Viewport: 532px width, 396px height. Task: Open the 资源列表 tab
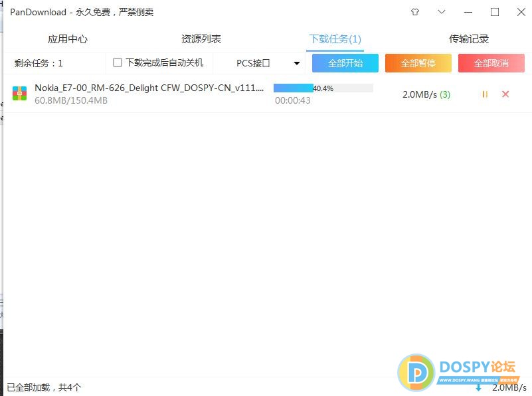(201, 39)
